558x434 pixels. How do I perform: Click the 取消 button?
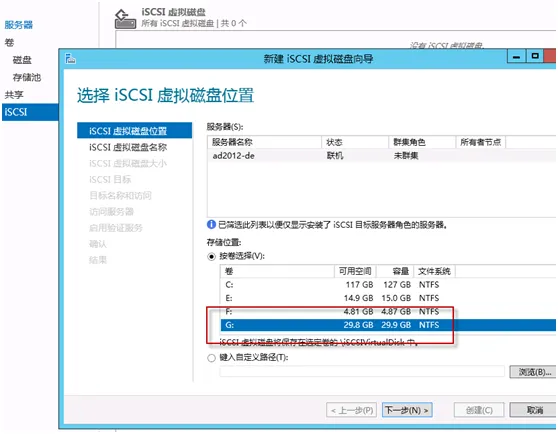click(534, 410)
